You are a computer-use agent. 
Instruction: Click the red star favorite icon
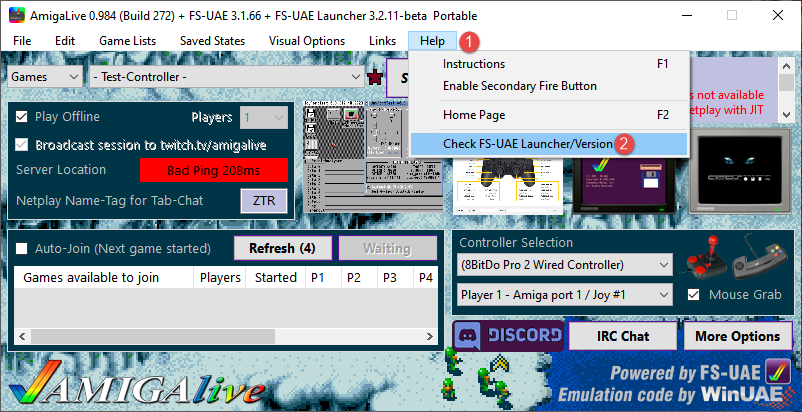point(375,77)
